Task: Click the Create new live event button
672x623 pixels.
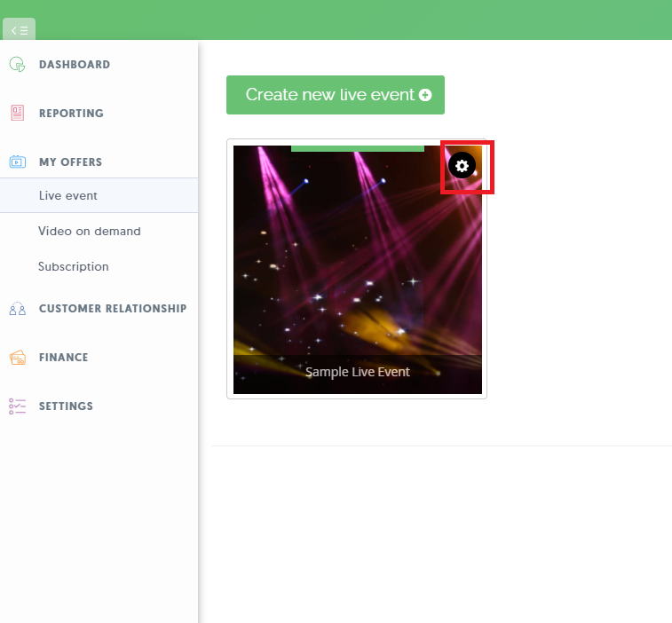Action: 336,95
